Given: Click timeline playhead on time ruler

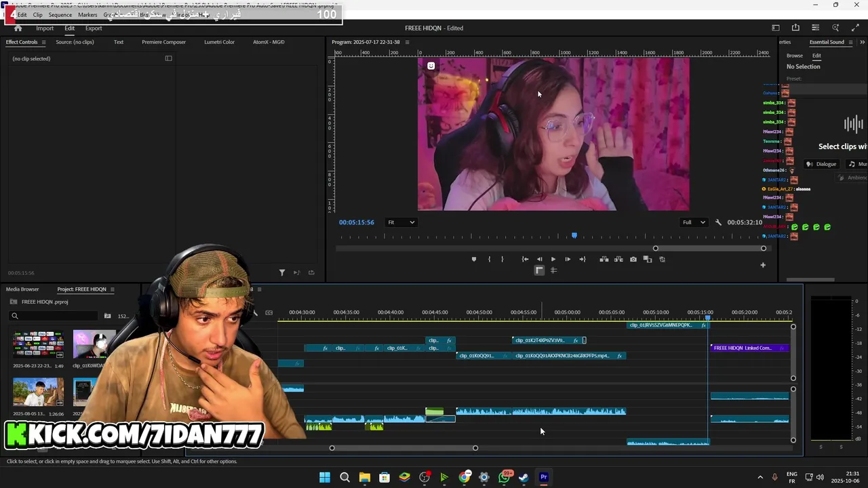Looking at the screenshot, I should pos(707,317).
